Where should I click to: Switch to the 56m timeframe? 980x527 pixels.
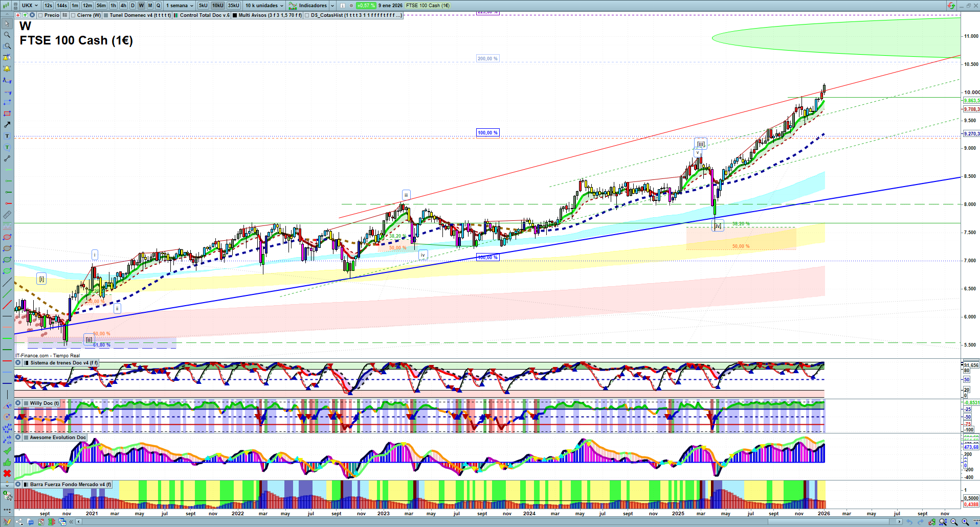pos(101,6)
